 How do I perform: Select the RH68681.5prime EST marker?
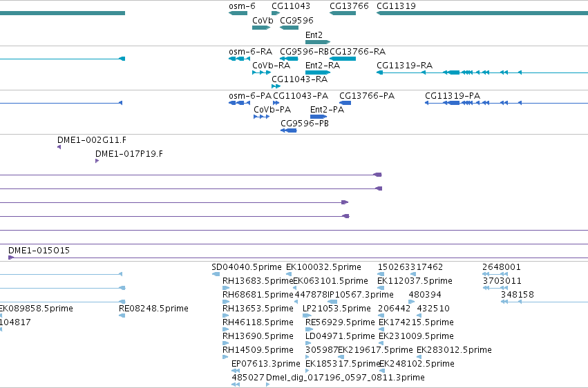(x=226, y=302)
